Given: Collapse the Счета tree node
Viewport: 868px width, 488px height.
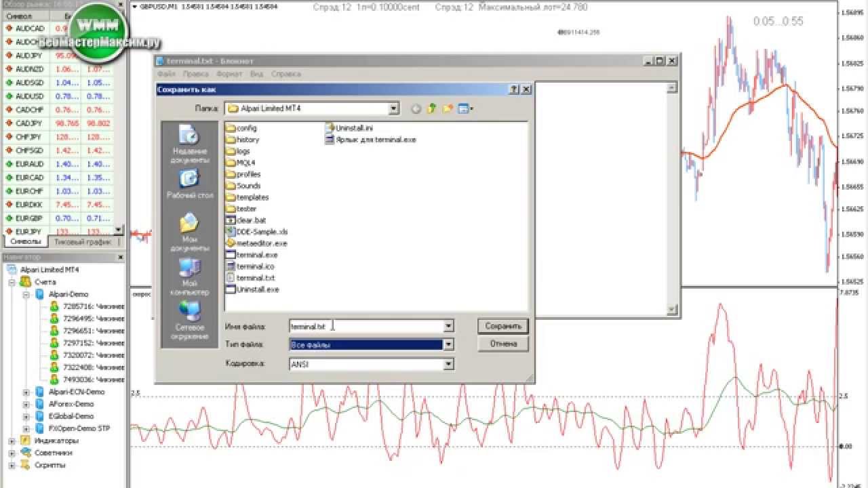Looking at the screenshot, I should [x=12, y=282].
